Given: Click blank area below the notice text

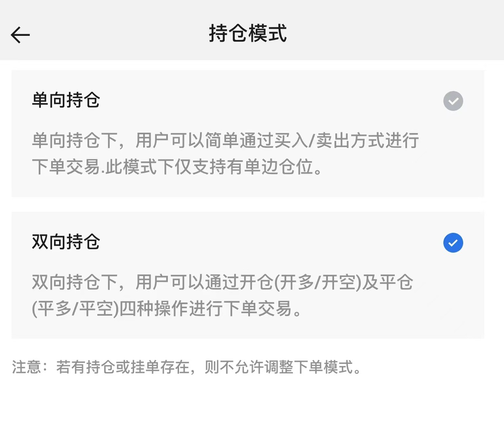Looking at the screenshot, I should coord(247,404).
